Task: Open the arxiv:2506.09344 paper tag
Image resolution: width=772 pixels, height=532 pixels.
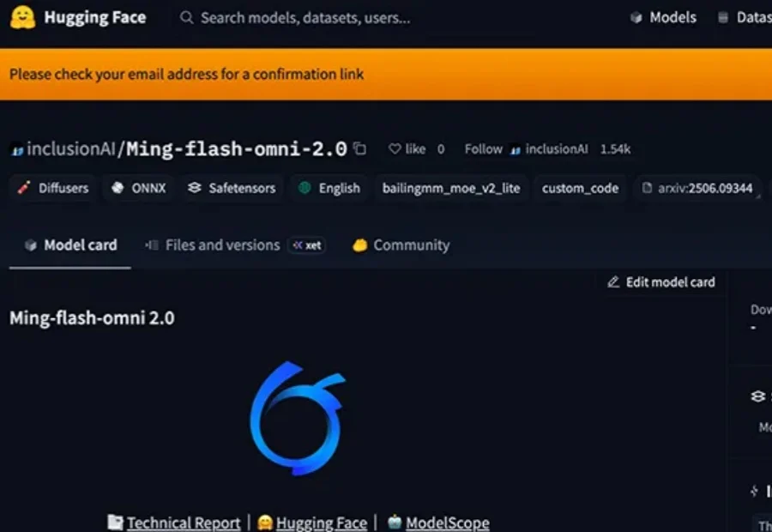Action: [697, 189]
